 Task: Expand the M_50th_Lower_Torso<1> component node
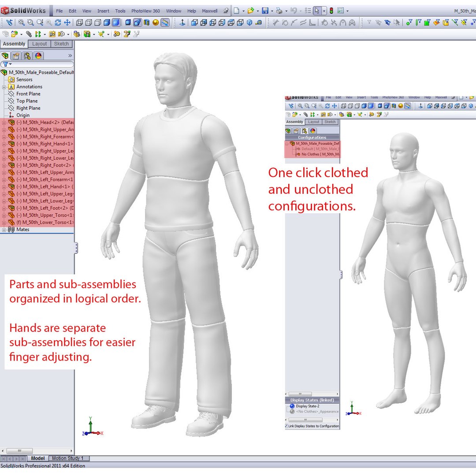click(4, 223)
